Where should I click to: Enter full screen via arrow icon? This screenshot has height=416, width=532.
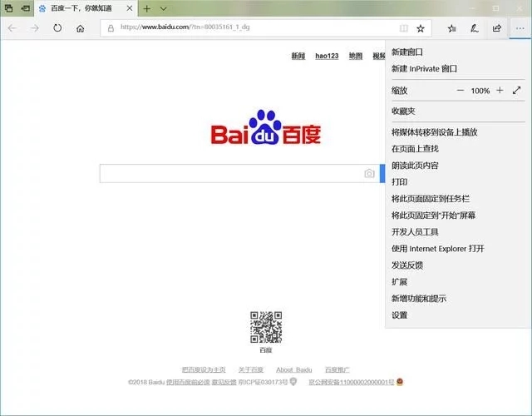[516, 91]
